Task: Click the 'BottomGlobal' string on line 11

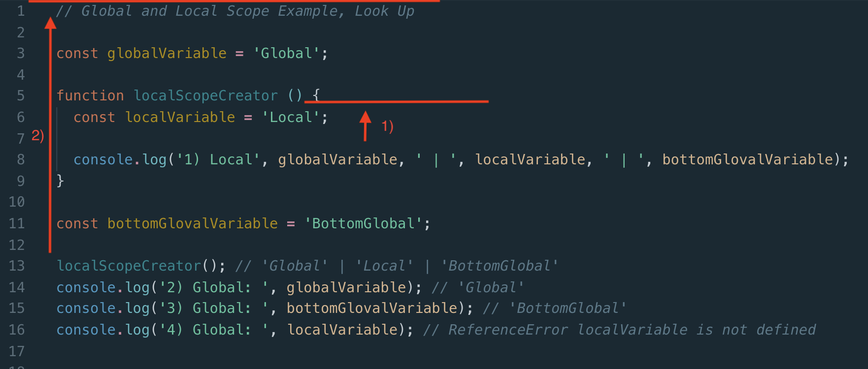Action: coord(364,223)
